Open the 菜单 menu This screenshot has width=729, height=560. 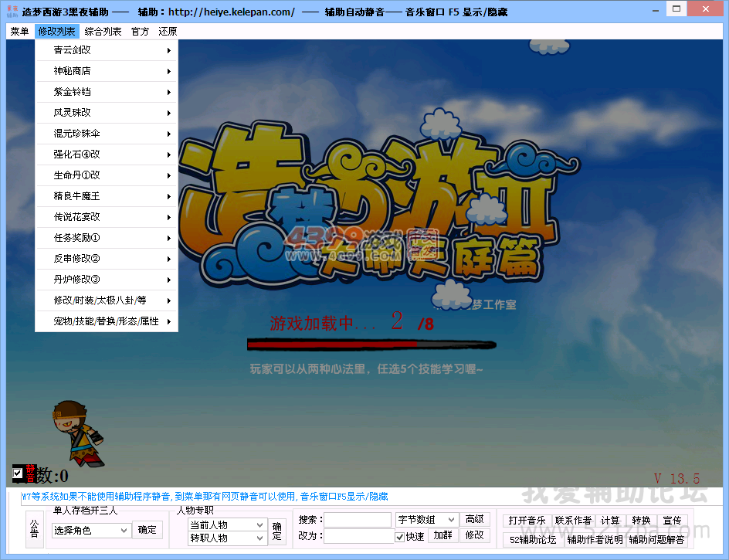click(19, 31)
